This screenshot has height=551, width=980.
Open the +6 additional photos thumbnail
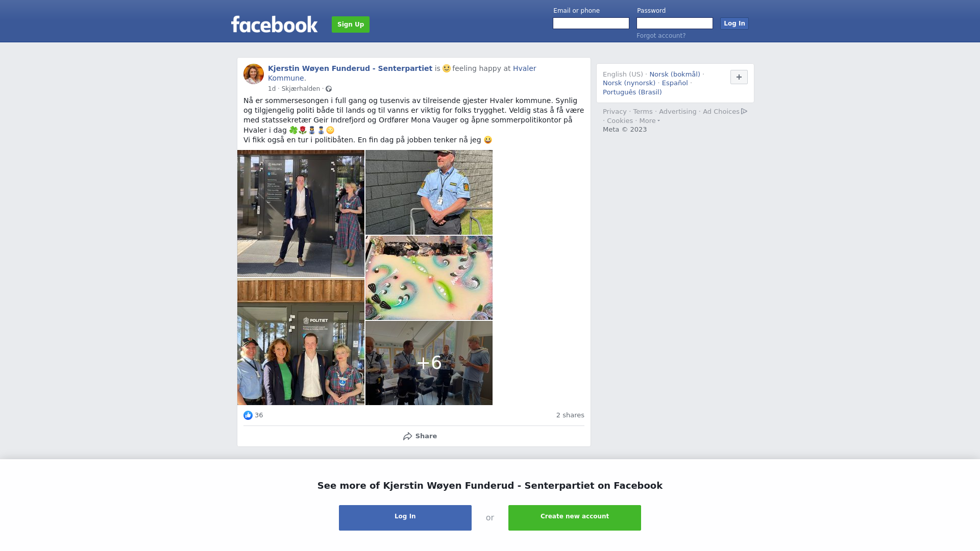[429, 363]
